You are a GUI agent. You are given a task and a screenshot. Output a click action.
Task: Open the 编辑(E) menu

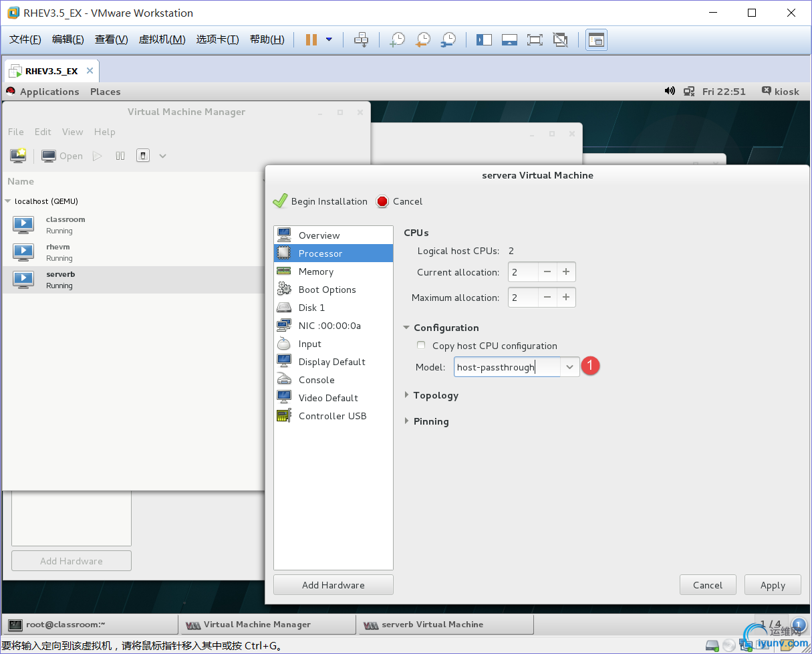click(x=68, y=39)
